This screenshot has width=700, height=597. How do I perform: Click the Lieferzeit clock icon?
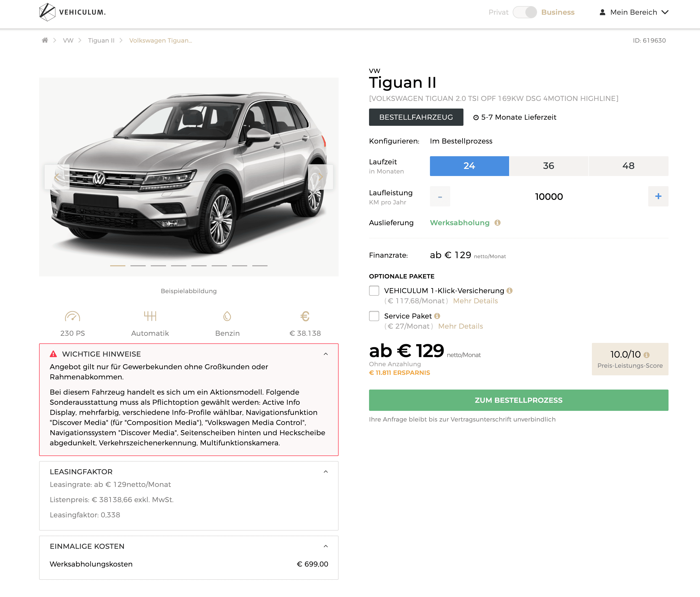point(476,117)
